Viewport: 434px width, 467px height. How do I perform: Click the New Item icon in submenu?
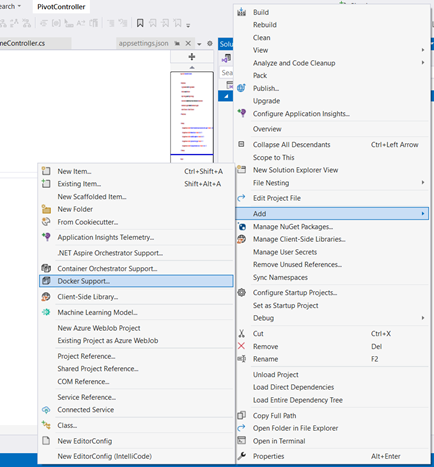click(x=46, y=171)
